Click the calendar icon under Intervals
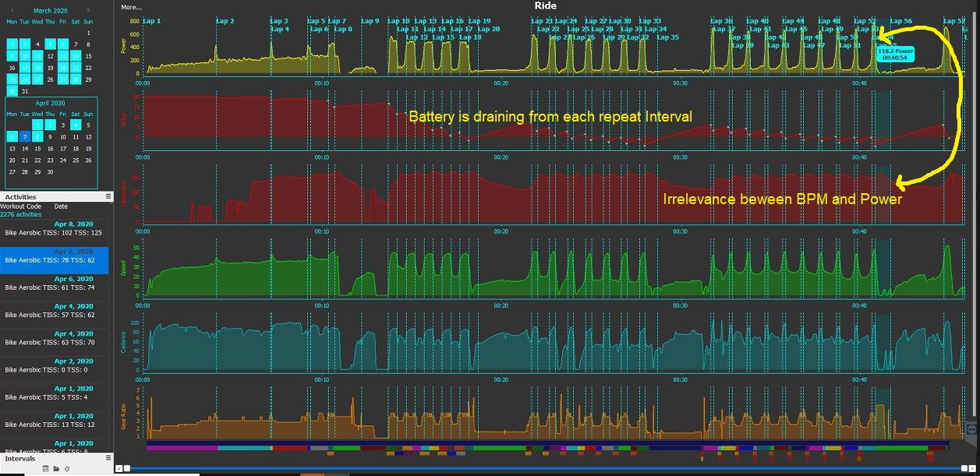The image size is (980, 476). point(46,468)
